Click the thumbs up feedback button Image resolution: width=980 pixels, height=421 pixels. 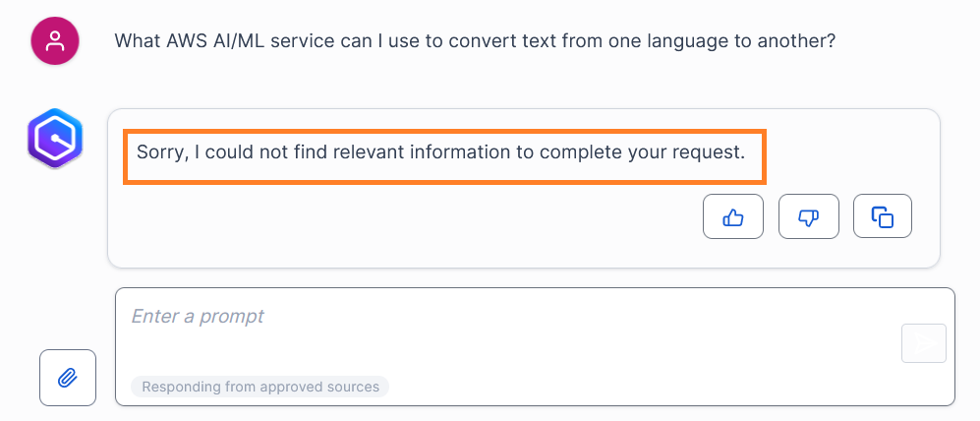click(733, 216)
